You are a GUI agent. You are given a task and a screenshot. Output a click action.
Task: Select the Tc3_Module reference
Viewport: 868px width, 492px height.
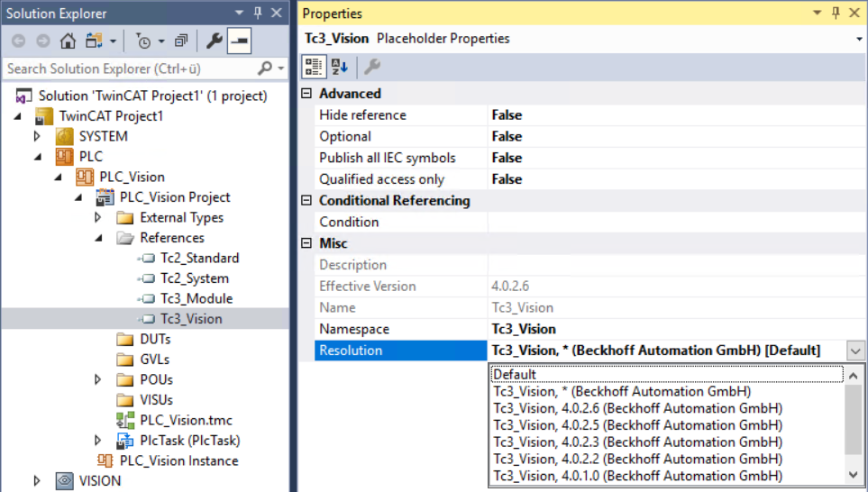click(196, 299)
